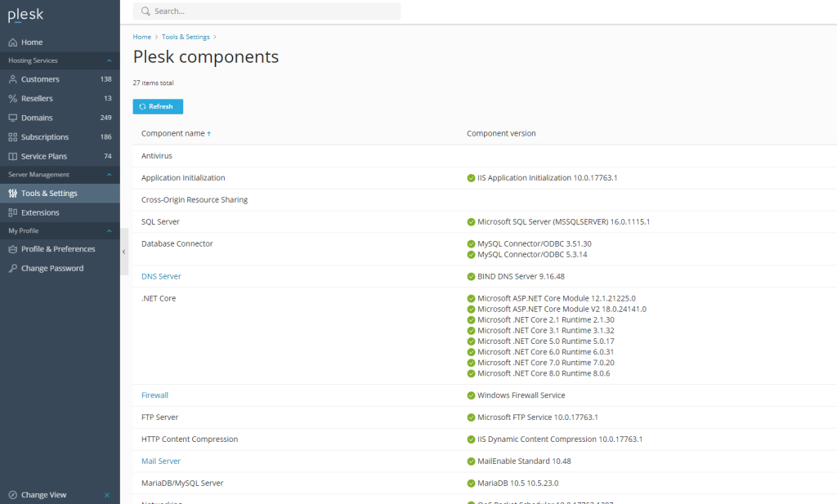Click Microsoft .NET Core 6.0 Runtime 6.0.31
This screenshot has height=504, width=837.
(545, 352)
